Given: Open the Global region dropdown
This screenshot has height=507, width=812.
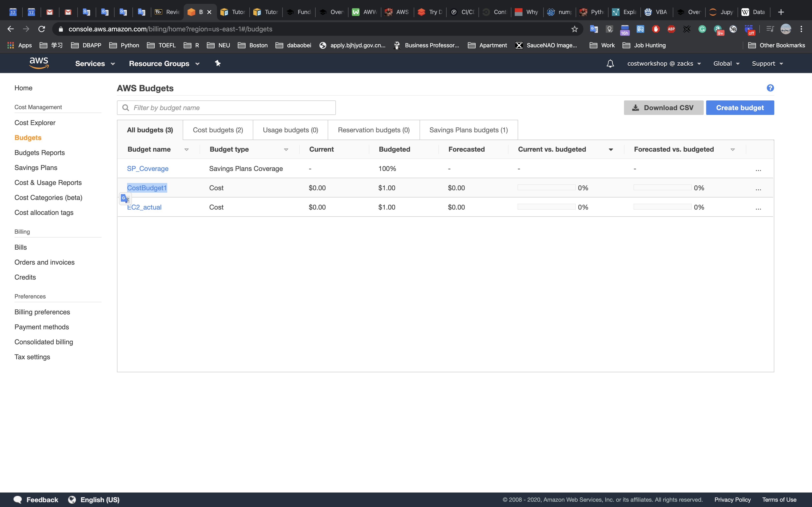Looking at the screenshot, I should (x=726, y=63).
